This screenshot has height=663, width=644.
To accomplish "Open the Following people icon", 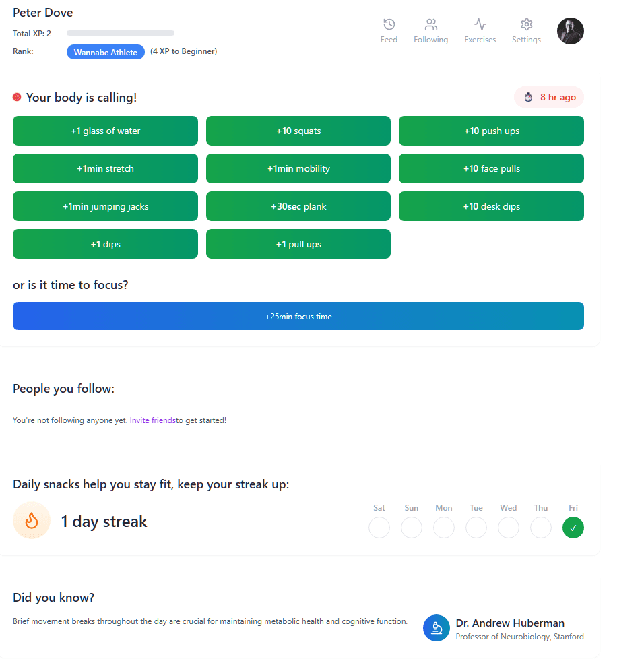I will pos(431,25).
